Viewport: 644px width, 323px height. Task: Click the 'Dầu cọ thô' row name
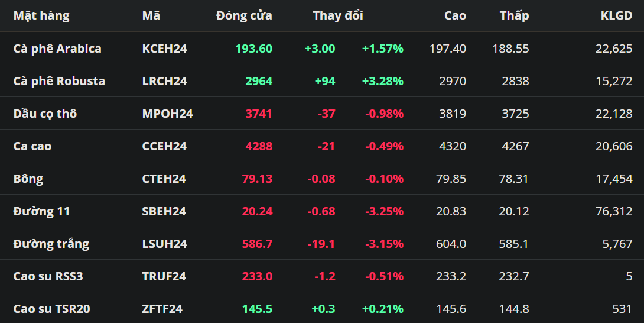pyautogui.click(x=45, y=114)
